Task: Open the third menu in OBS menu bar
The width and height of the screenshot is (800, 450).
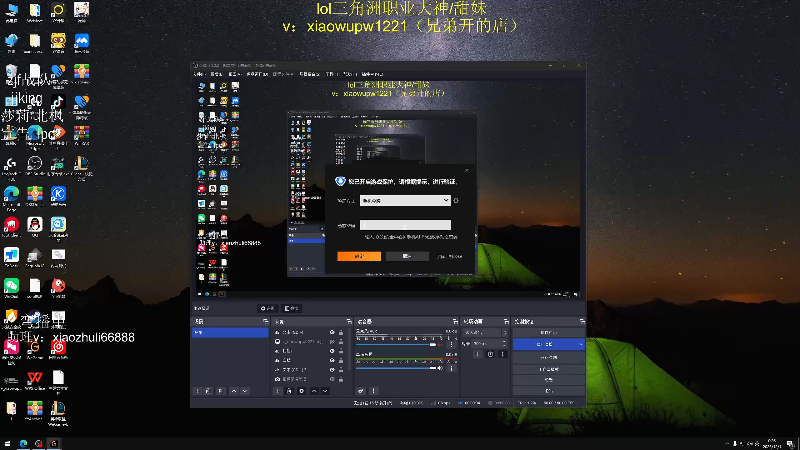Action: point(234,74)
